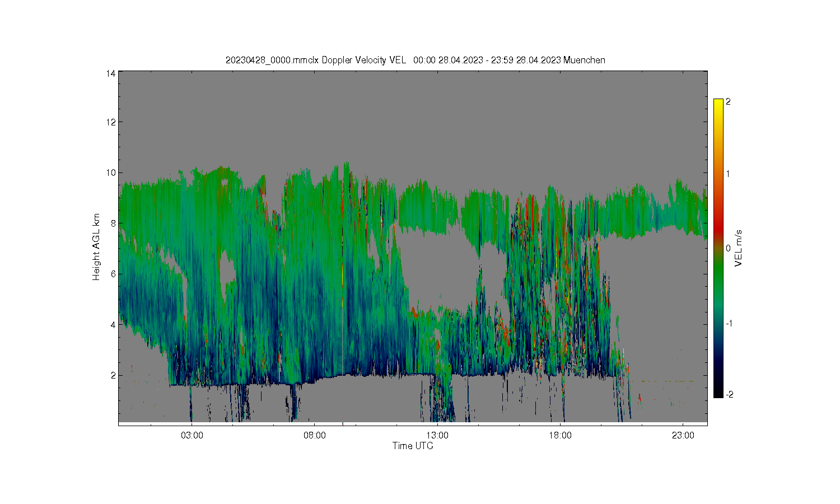
Task: Click the '08:00' time tick label
Action: coord(315,436)
